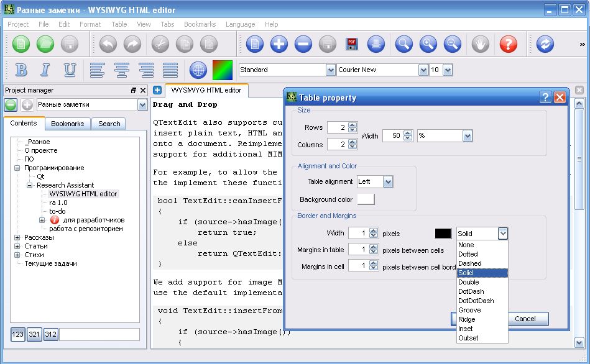Open the Format menu
Screen dimensions: 590x364
(90, 24)
